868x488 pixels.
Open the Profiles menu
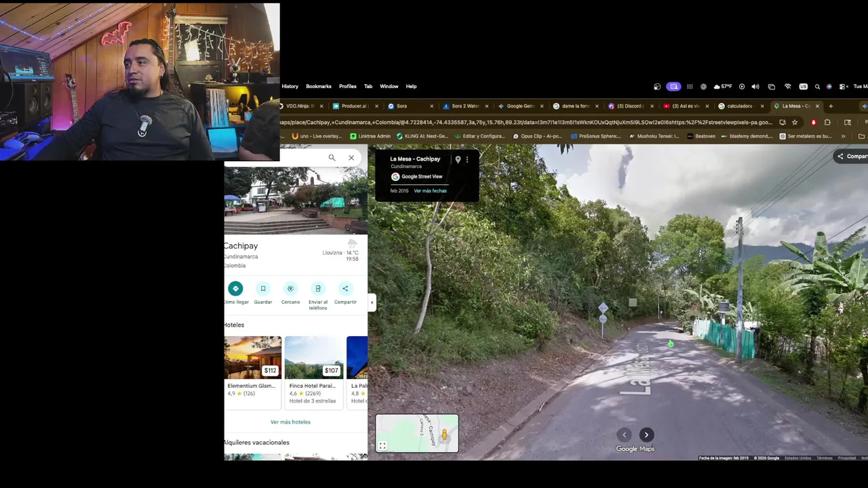coord(348,86)
